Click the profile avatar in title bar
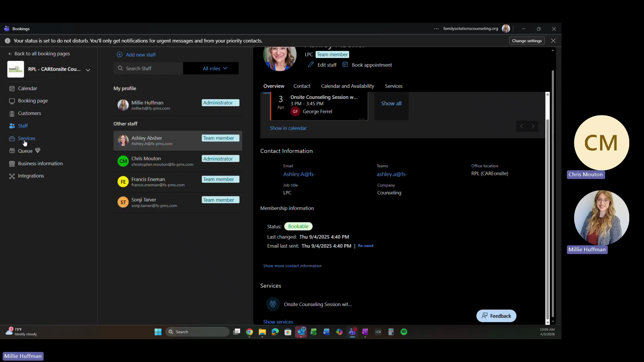Viewport: 644px width, 362px height. click(506, 29)
